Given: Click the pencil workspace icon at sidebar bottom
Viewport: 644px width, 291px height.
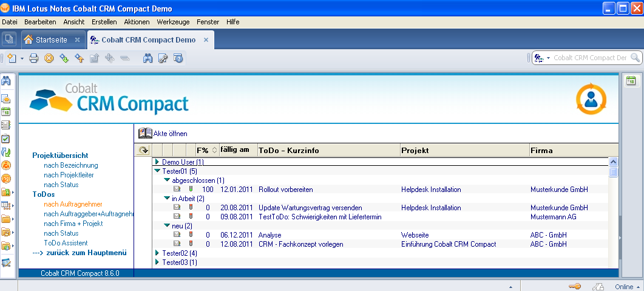Looking at the screenshot, I should (x=5, y=263).
